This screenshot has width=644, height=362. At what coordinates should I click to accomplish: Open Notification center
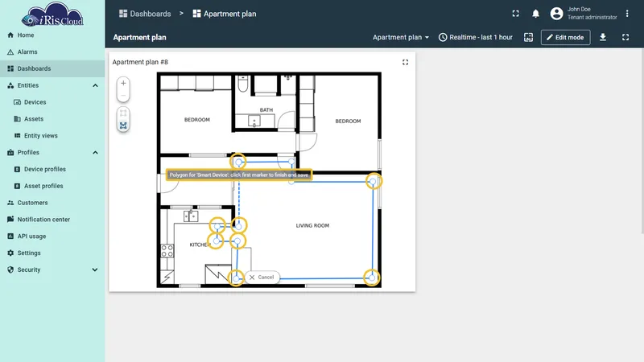coord(52,220)
